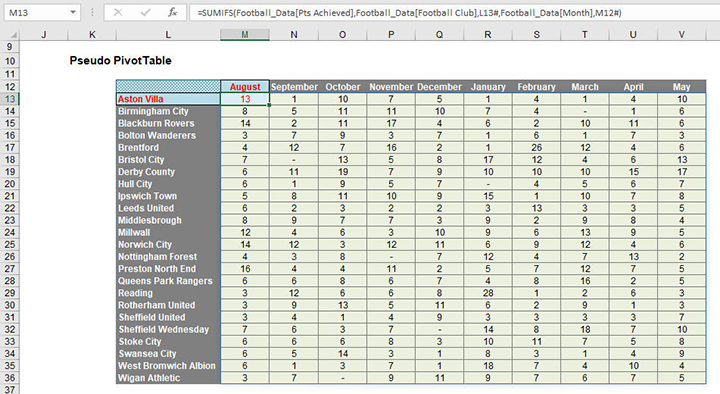The height and width of the screenshot is (394, 720).
Task: Click Derby County's October value 19
Action: (343, 172)
